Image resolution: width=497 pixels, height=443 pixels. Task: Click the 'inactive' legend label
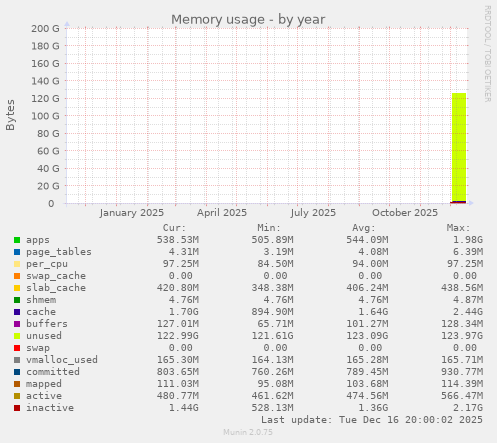click(x=50, y=408)
